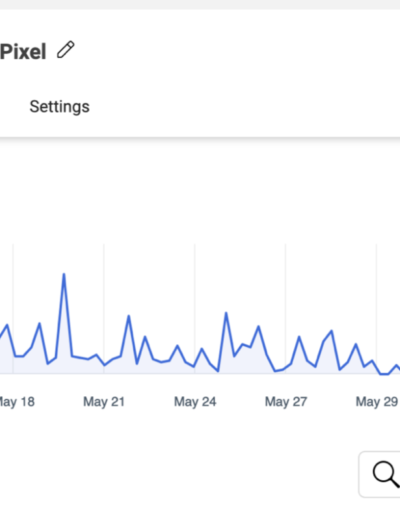Click the small peak just before May 24 gridline
The width and height of the screenshot is (400, 516).
click(177, 345)
